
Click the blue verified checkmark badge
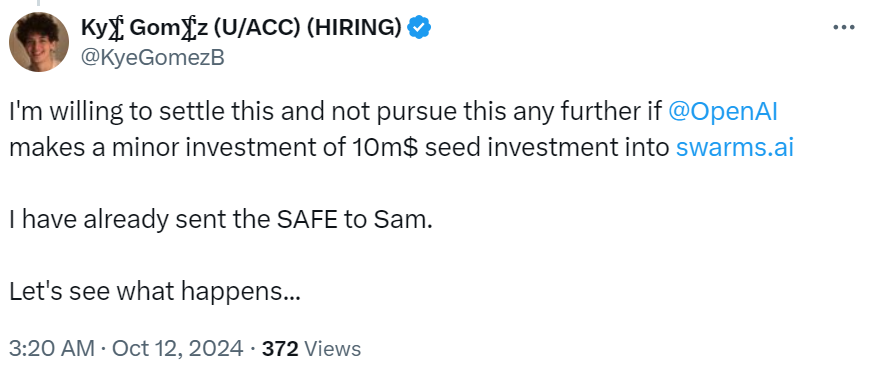coord(419,27)
